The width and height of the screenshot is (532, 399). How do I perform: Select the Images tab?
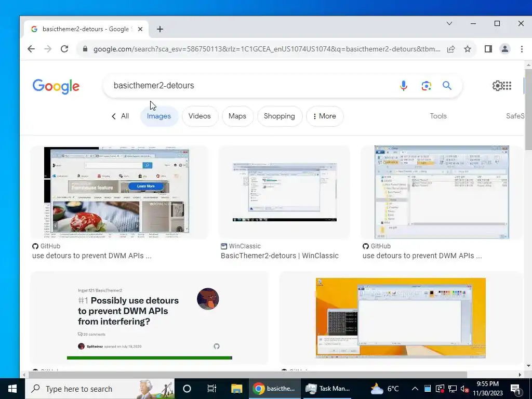(x=159, y=116)
